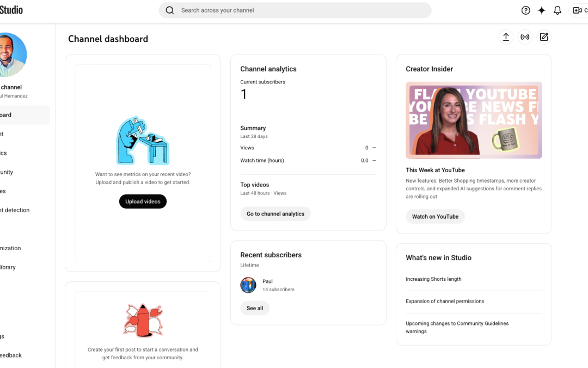Viewport: 588px width, 368px height.
Task: Open the create post pencil icon
Action: tap(544, 37)
